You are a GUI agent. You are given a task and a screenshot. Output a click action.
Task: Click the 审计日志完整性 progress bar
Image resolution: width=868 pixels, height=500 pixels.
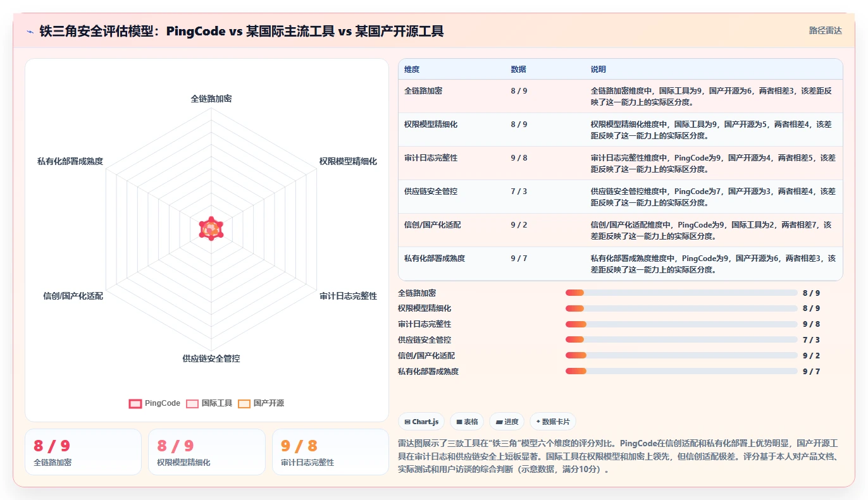pyautogui.click(x=681, y=324)
